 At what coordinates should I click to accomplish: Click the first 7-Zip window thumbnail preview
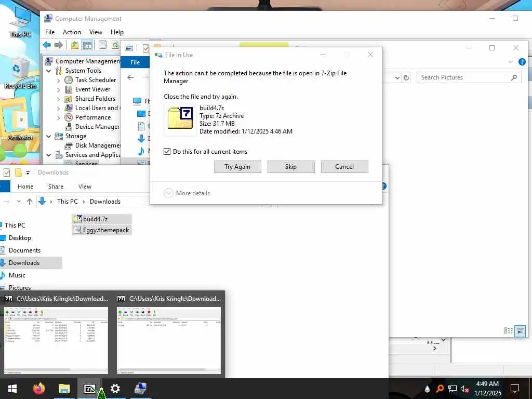coord(56,340)
